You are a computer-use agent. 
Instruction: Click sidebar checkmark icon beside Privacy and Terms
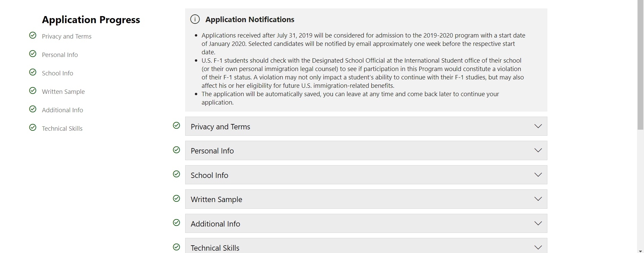click(33, 36)
